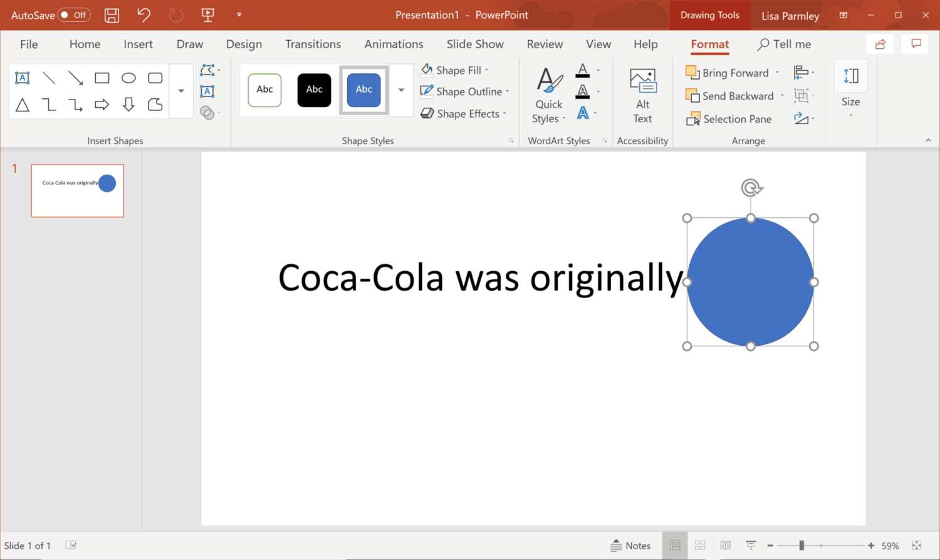Switch to the Design tab

[x=244, y=44]
